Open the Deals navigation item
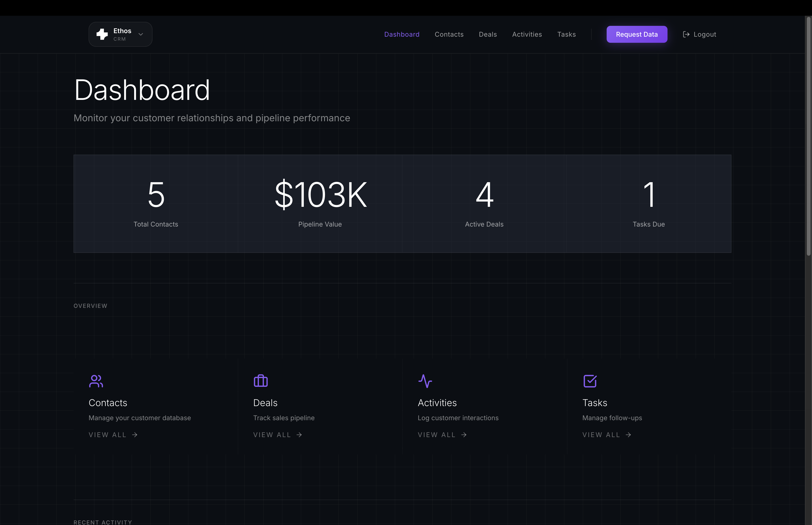 coord(488,35)
